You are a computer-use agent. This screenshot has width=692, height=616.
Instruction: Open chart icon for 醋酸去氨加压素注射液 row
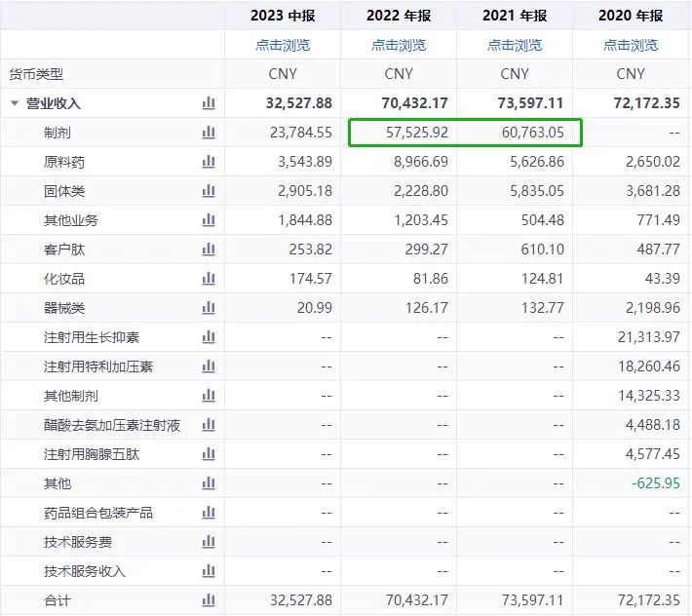point(209,425)
